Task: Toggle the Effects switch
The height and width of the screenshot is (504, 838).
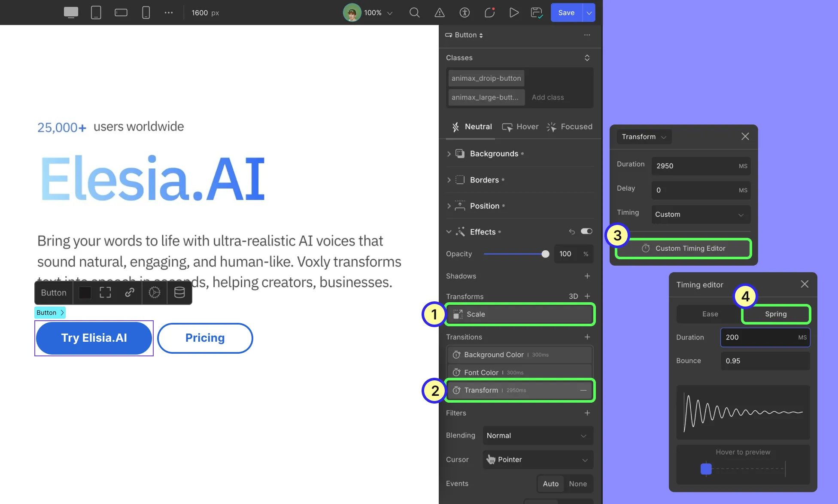Action: coord(586,231)
